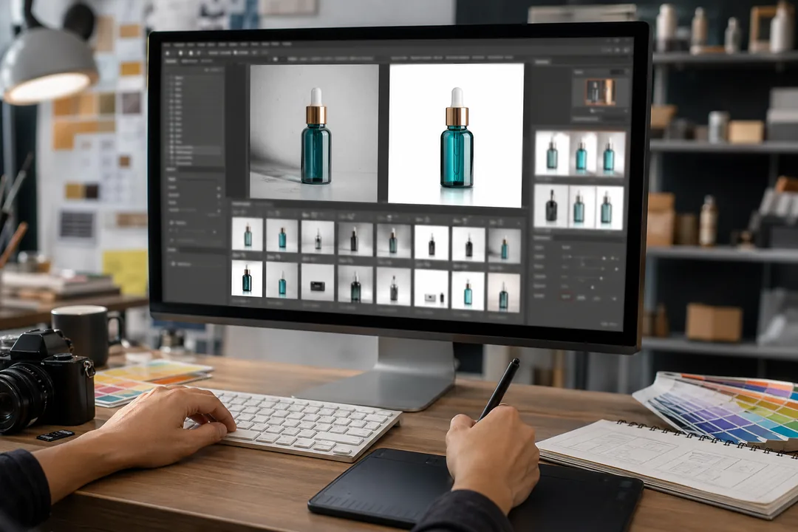This screenshot has height=532, width=798.
Task: Click the highlighted row in left panel list
Action: (195, 151)
